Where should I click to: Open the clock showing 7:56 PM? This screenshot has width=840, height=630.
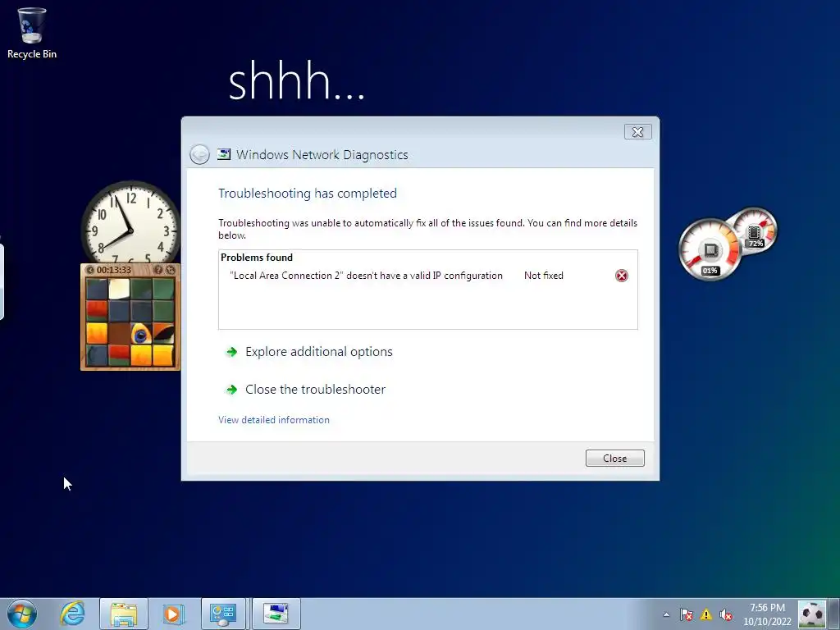pyautogui.click(x=767, y=614)
